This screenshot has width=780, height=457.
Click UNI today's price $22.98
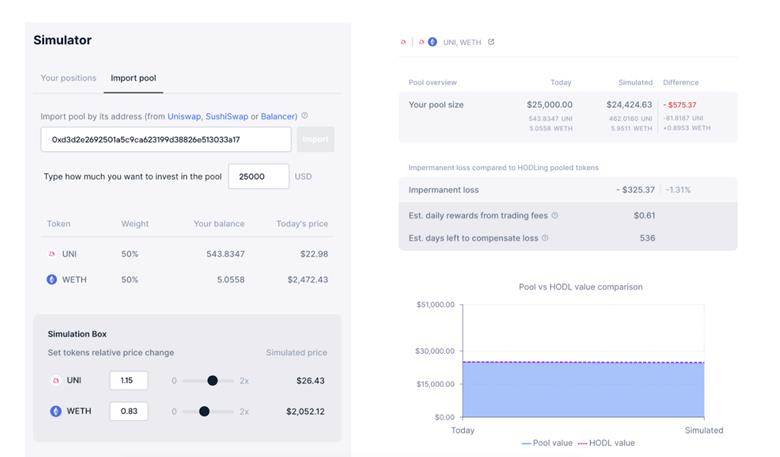coord(314,254)
